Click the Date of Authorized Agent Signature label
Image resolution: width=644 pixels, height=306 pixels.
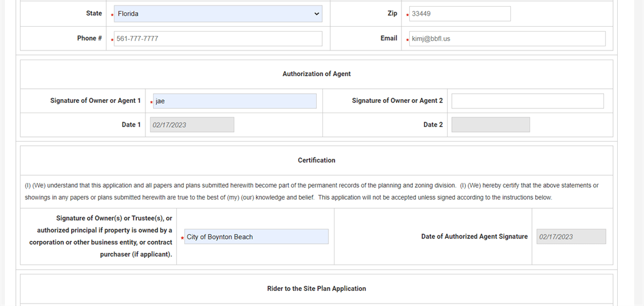(x=474, y=237)
